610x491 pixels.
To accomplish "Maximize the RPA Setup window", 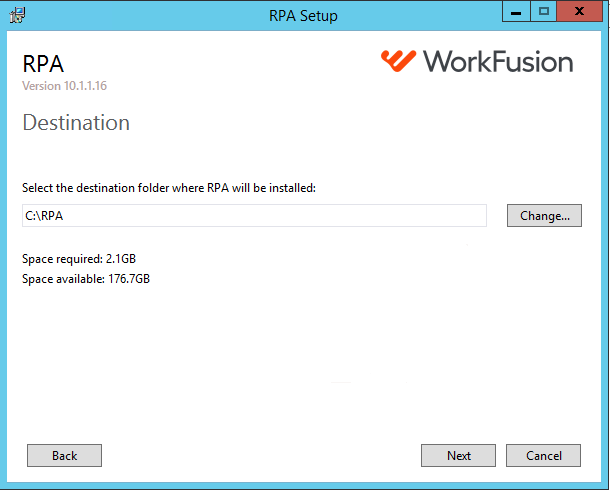I will pos(543,12).
